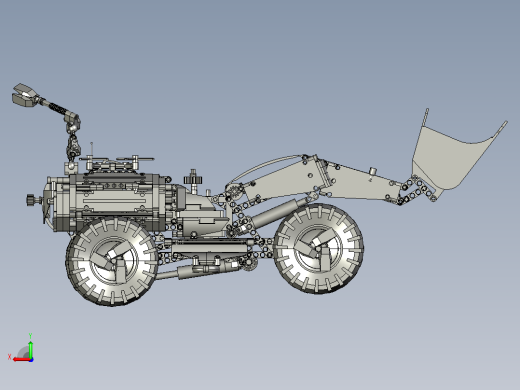Select the wheel beneath the lift arm
The width and height of the screenshot is (520, 390).
[x=318, y=249]
